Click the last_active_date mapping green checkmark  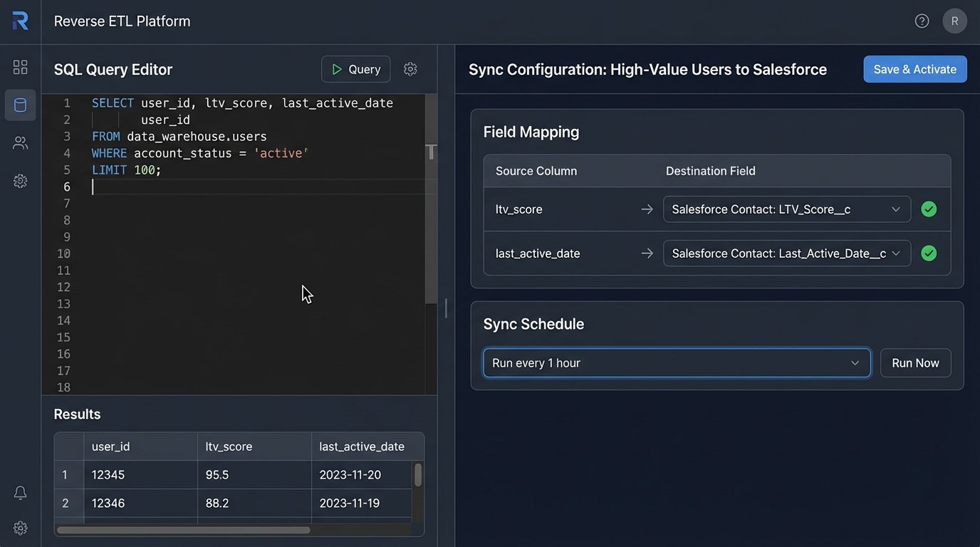click(x=929, y=254)
